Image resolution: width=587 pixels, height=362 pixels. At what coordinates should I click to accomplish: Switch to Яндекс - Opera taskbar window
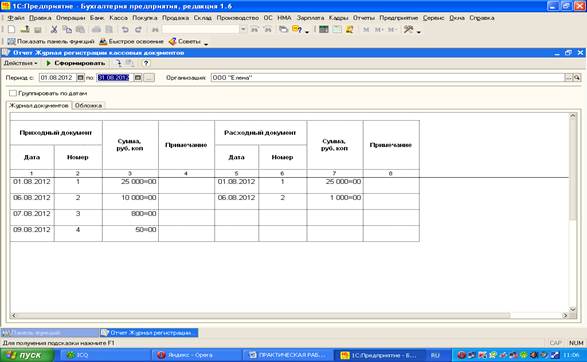(x=196, y=355)
